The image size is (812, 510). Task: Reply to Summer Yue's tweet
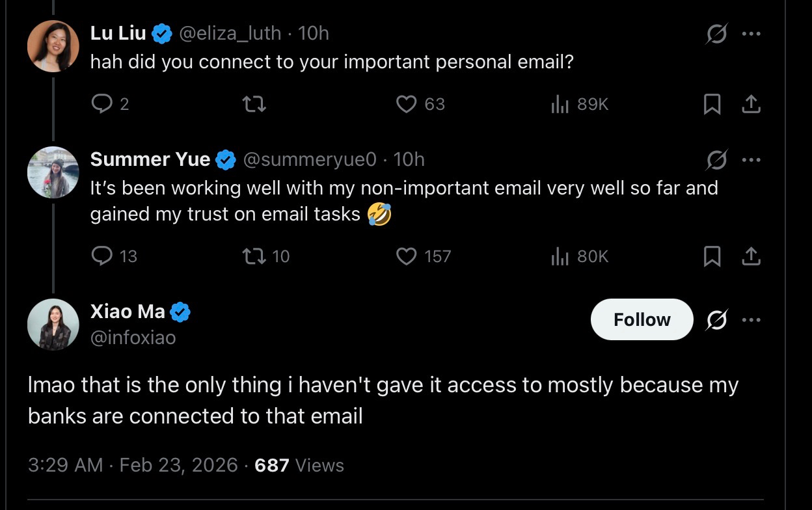click(x=102, y=257)
